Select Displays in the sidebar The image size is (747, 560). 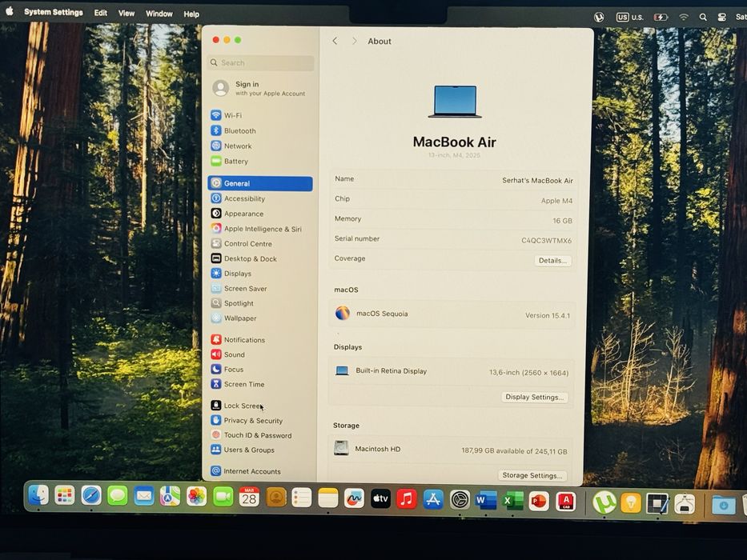click(x=237, y=274)
